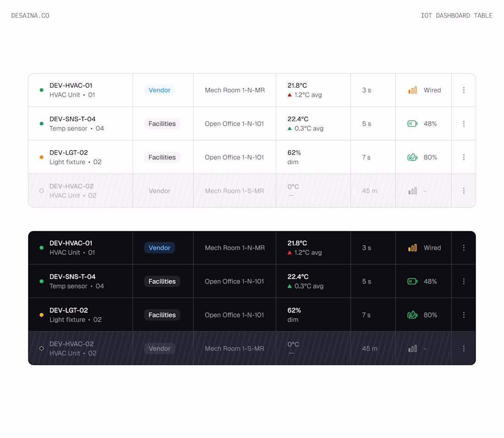Select DEV-SNS-T-04 device name in light table
The height and width of the screenshot is (438, 504).
click(72, 119)
